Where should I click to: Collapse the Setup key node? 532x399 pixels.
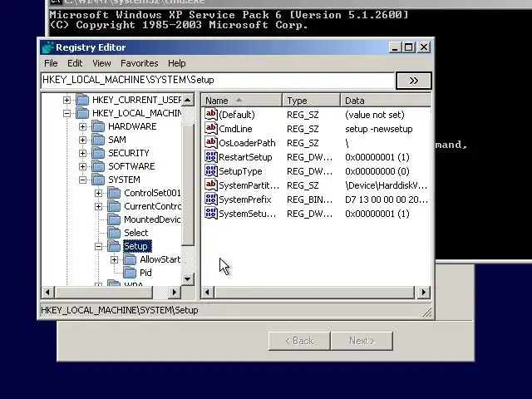pos(98,246)
